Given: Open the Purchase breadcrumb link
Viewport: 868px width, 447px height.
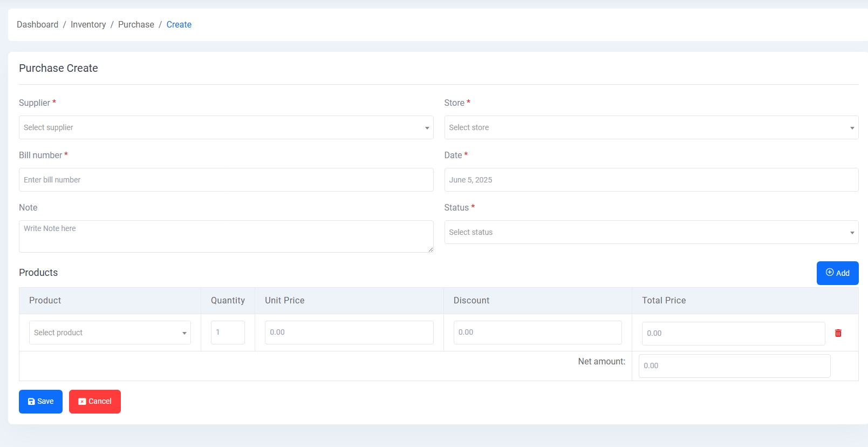Looking at the screenshot, I should pos(136,25).
